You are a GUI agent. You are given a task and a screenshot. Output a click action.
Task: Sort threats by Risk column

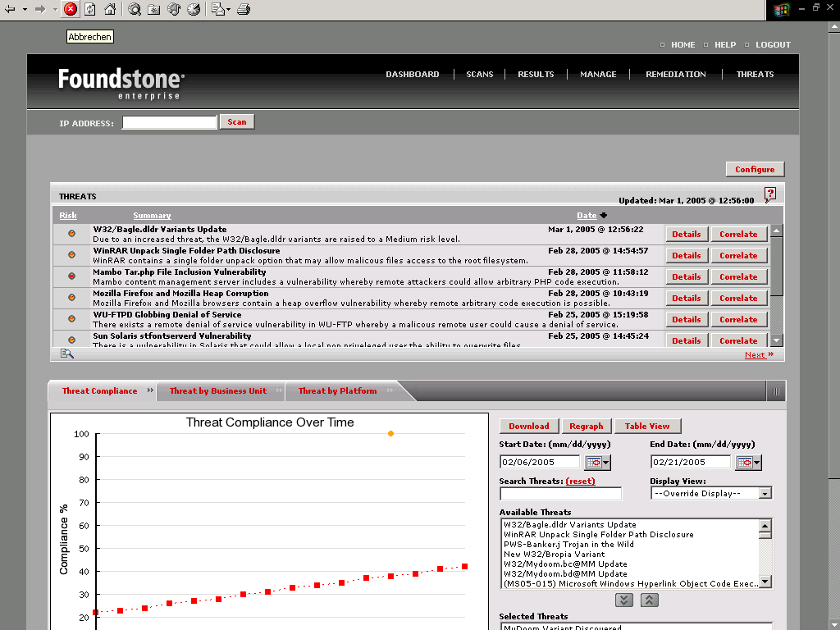pos(68,216)
